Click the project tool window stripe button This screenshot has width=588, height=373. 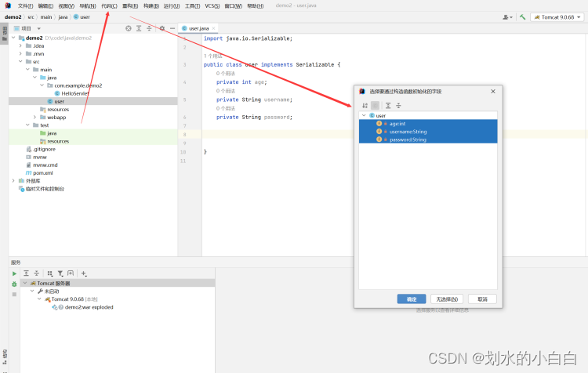[x=5, y=34]
